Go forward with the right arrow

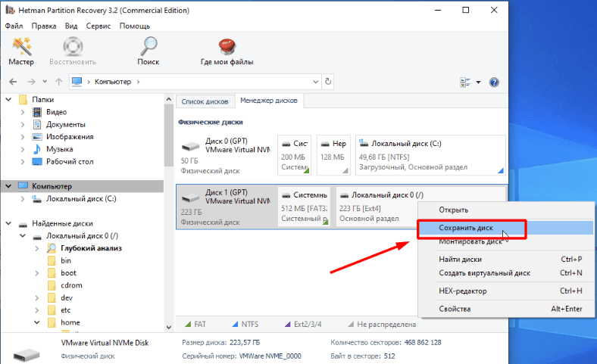point(31,82)
